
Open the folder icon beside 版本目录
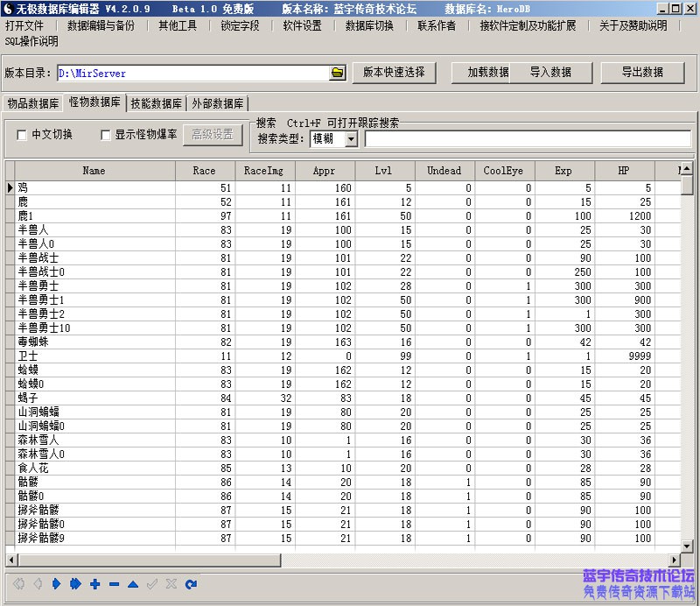tap(337, 74)
